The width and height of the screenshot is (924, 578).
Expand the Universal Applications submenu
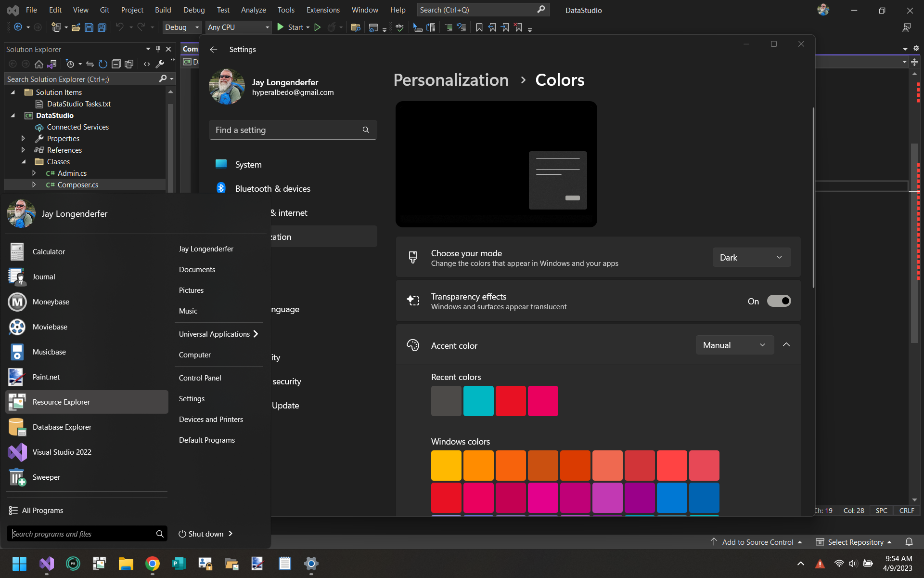(x=218, y=334)
